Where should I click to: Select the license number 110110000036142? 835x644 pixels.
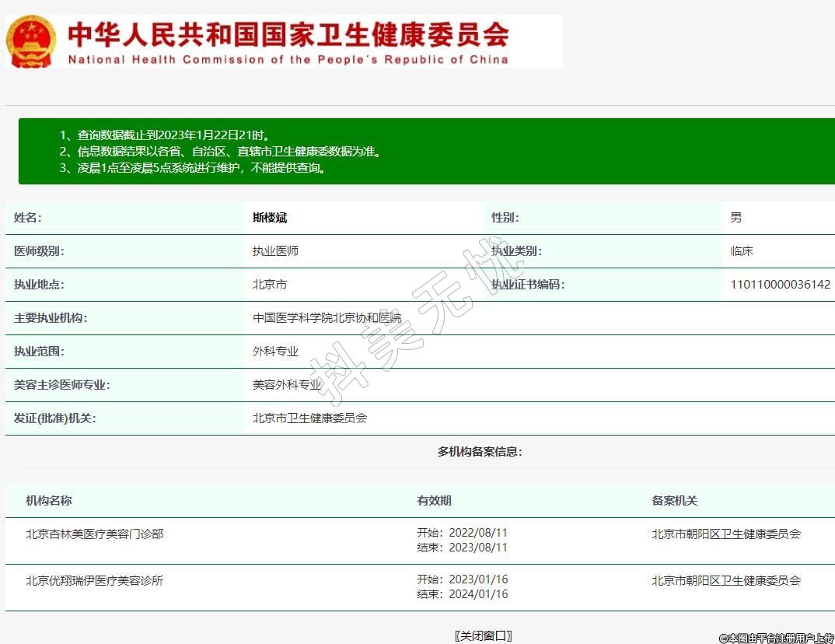[780, 285]
